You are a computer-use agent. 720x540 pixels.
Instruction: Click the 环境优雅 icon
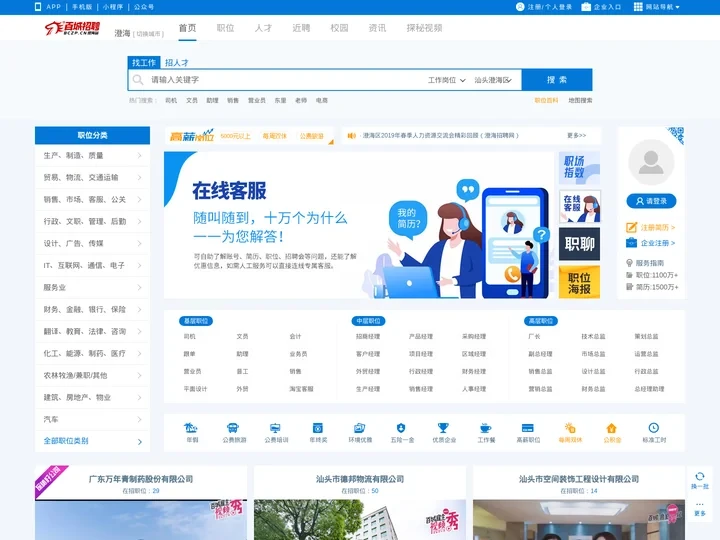point(360,428)
